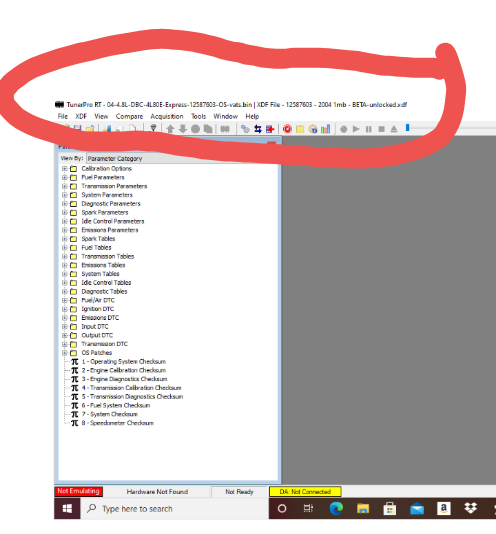This screenshot has height=534, width=496.
Task: Open the Compare menu
Action: [x=129, y=116]
